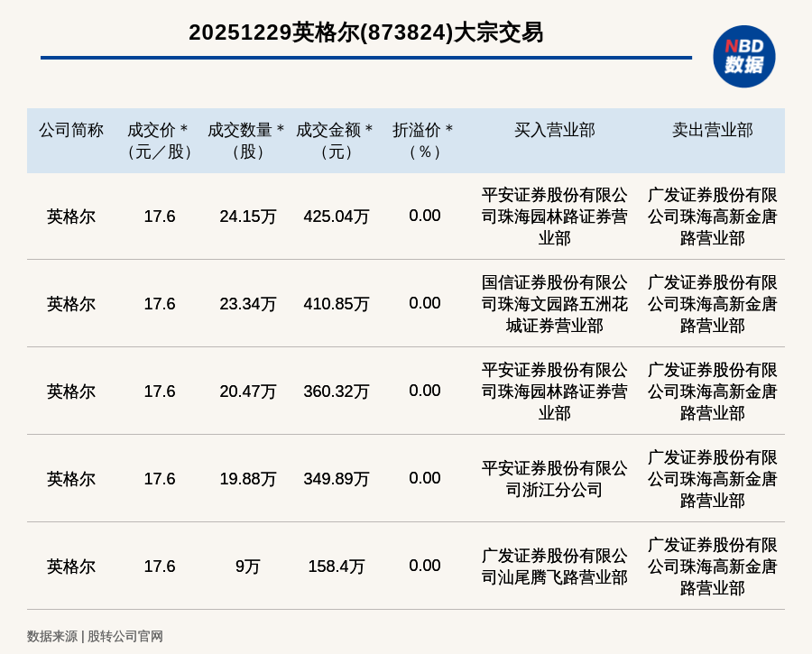
Task: Select the 23.34万 volume cell
Action: (x=247, y=304)
